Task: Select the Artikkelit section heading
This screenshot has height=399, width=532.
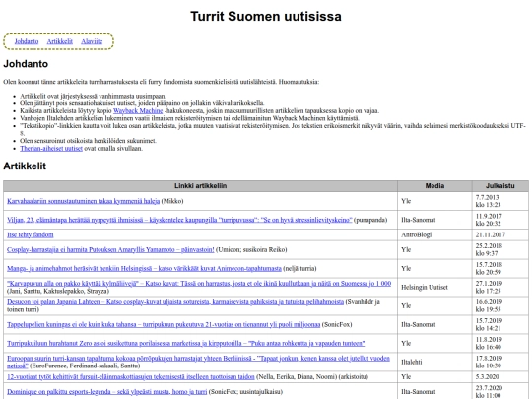Action: [x=25, y=166]
